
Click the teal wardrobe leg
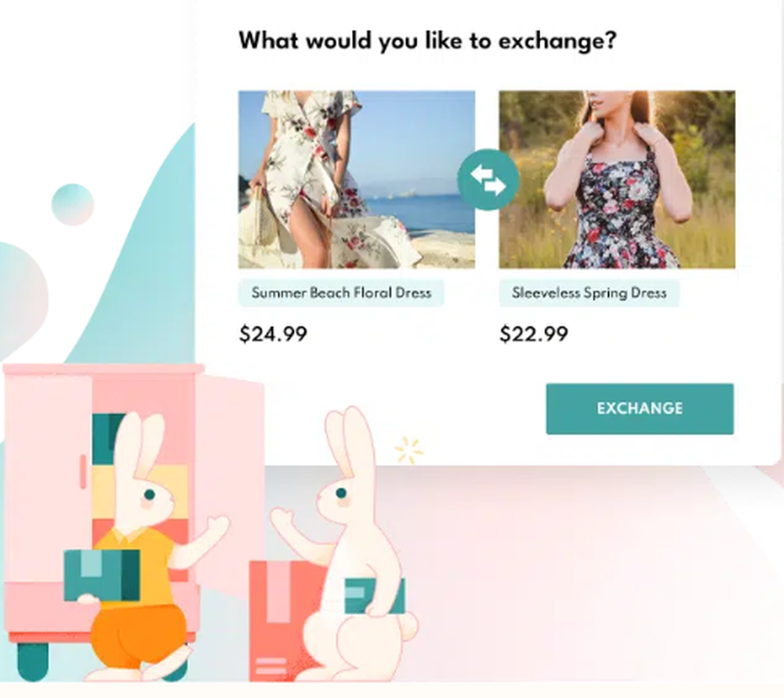pos(33,661)
